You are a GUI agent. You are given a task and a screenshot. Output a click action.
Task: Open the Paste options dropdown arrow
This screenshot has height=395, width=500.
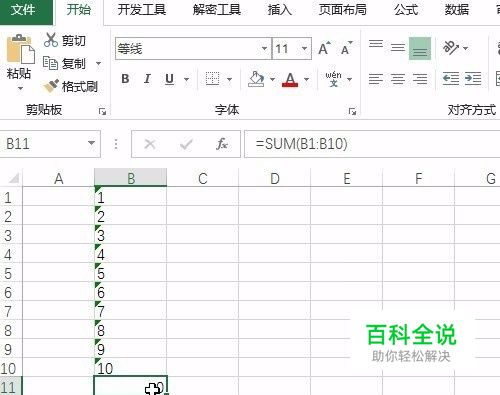click(x=20, y=88)
